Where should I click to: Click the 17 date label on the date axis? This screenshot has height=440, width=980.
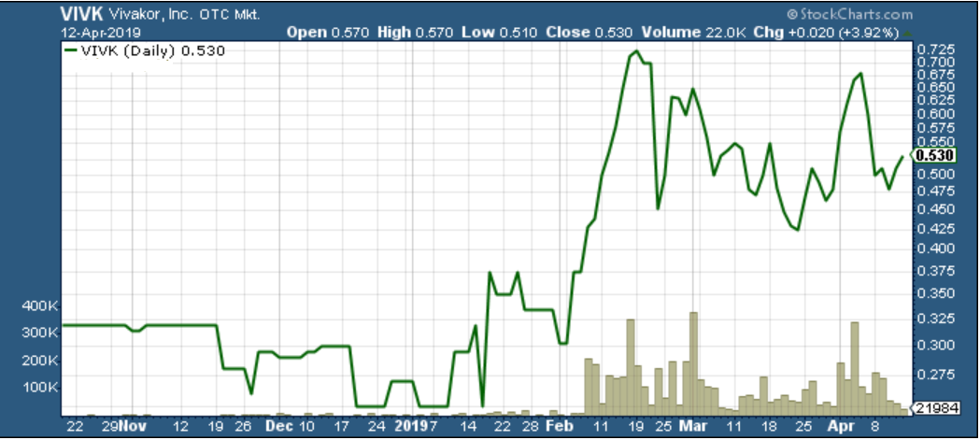pyautogui.click(x=341, y=427)
